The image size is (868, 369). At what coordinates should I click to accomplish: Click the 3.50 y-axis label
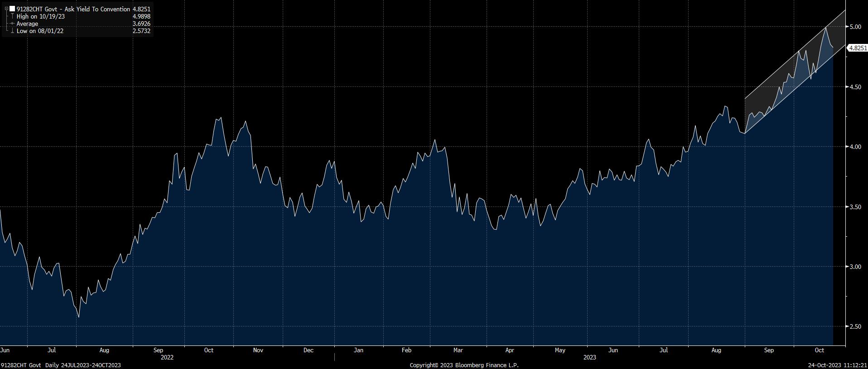pos(855,207)
